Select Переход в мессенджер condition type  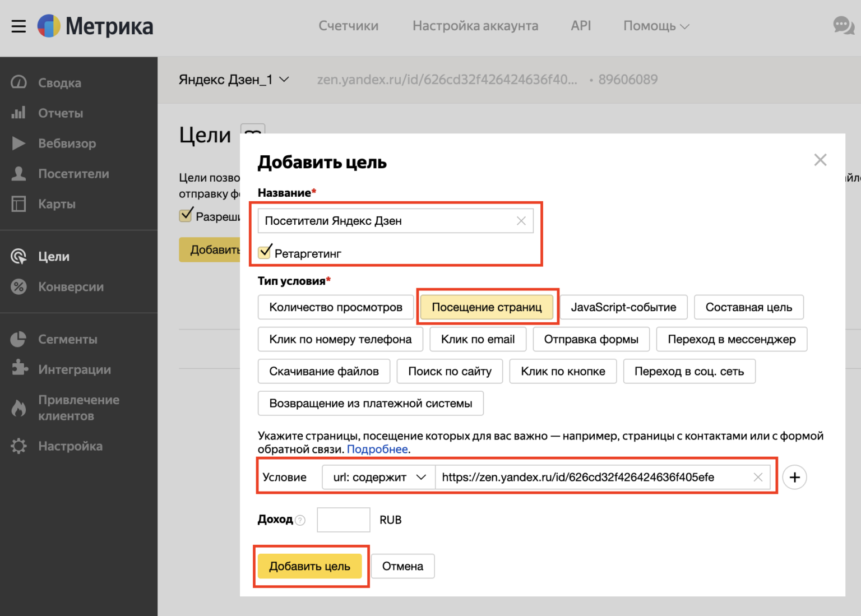tap(732, 339)
